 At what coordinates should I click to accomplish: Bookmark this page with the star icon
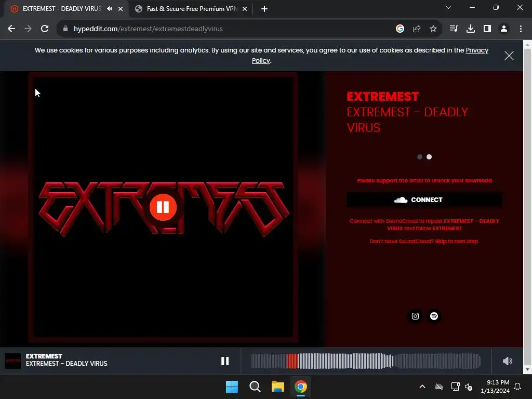tap(433, 29)
